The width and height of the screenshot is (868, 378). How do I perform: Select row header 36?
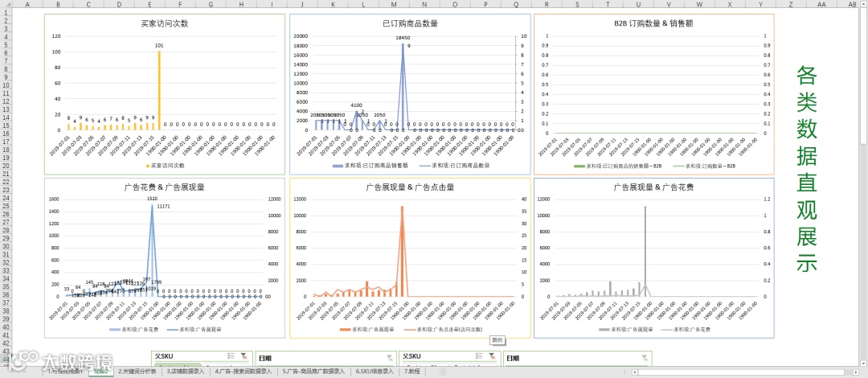pos(6,295)
